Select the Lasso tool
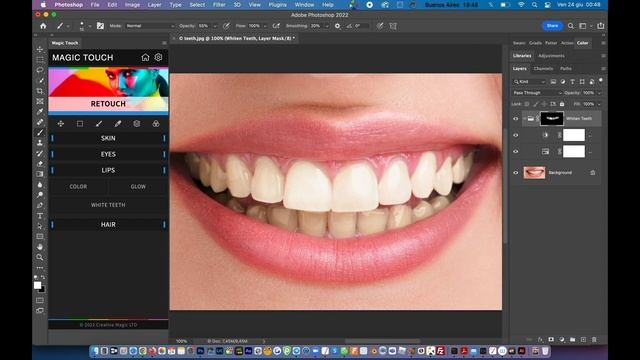640x360 pixels. point(40,70)
